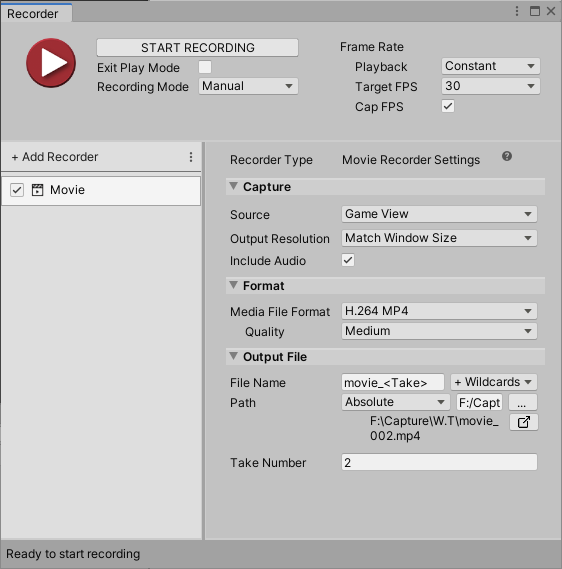Open the Output Resolution dropdown
Viewport: 562px width, 569px height.
coord(439,238)
